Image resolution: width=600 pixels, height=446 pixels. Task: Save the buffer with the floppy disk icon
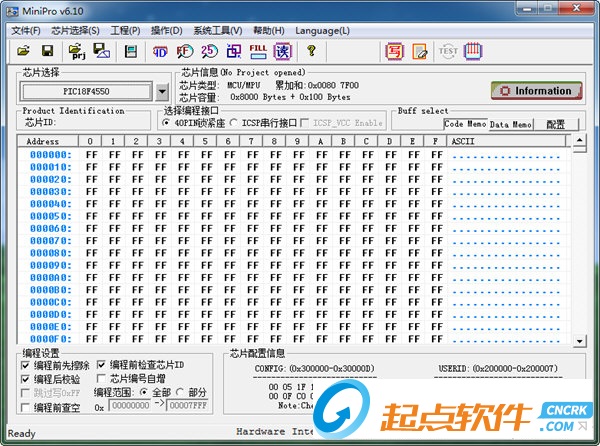tap(47, 51)
